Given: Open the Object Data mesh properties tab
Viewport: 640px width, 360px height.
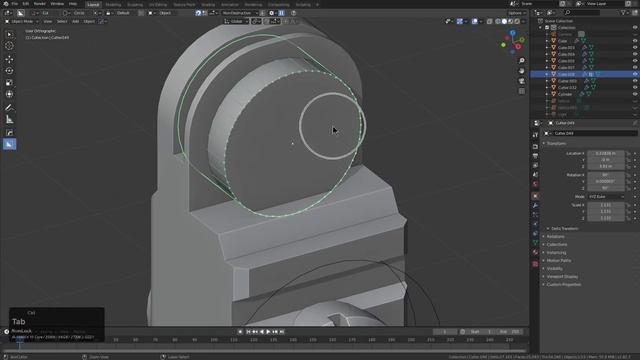Looking at the screenshot, I should (x=535, y=243).
